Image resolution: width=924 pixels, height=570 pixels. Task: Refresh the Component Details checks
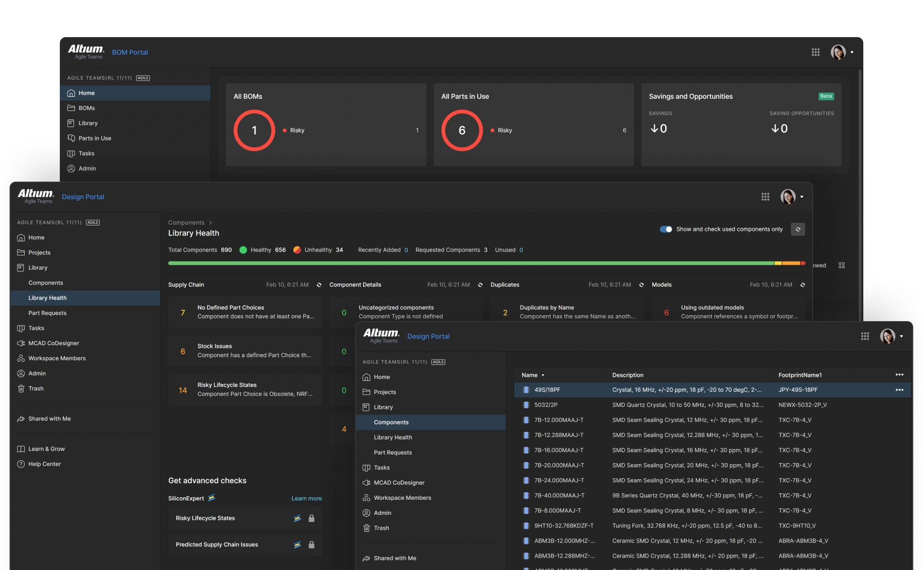[x=480, y=285]
